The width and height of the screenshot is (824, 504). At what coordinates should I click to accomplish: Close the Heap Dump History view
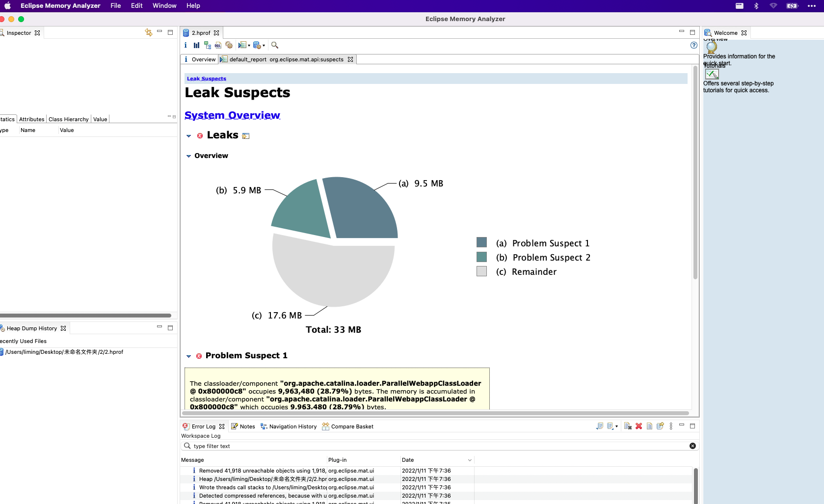pyautogui.click(x=63, y=328)
